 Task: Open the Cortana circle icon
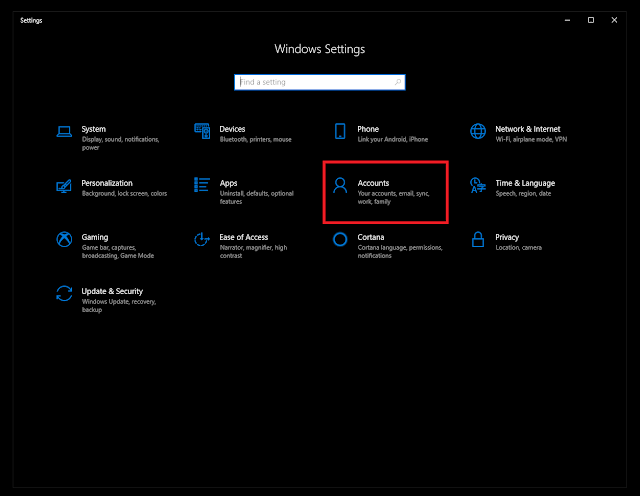(x=340, y=239)
